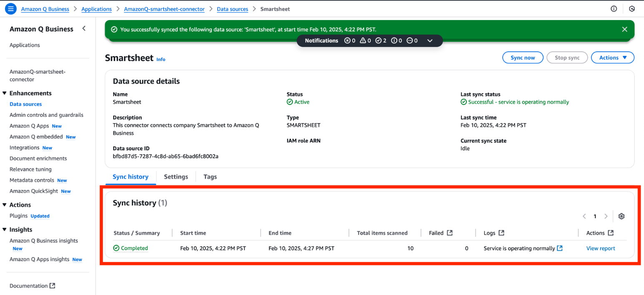Switch to the Tags tab
This screenshot has height=295, width=644.
(210, 177)
